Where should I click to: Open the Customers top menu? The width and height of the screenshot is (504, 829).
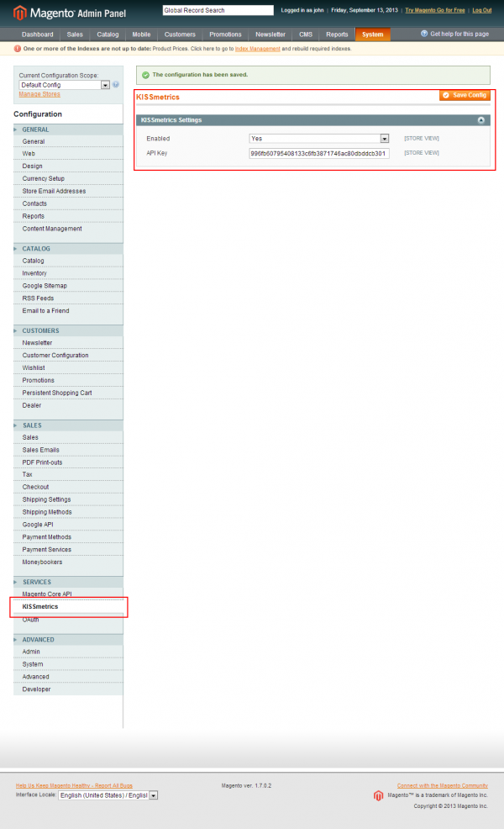click(x=180, y=34)
